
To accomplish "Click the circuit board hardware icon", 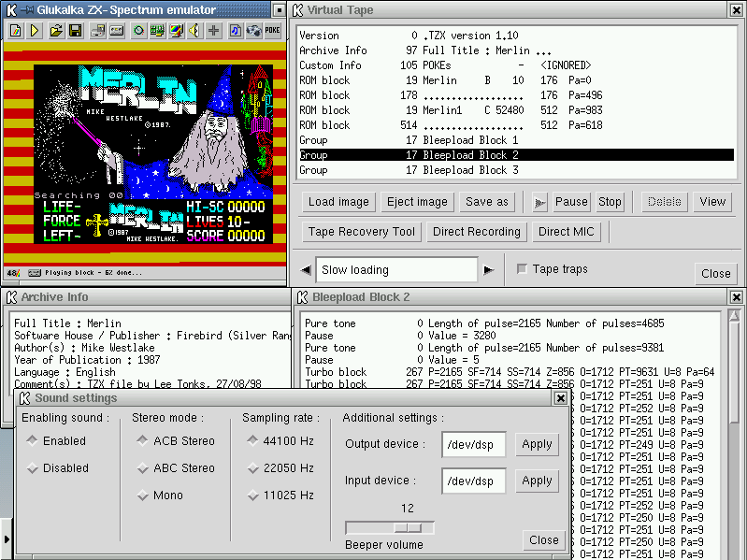I will click(x=157, y=31).
